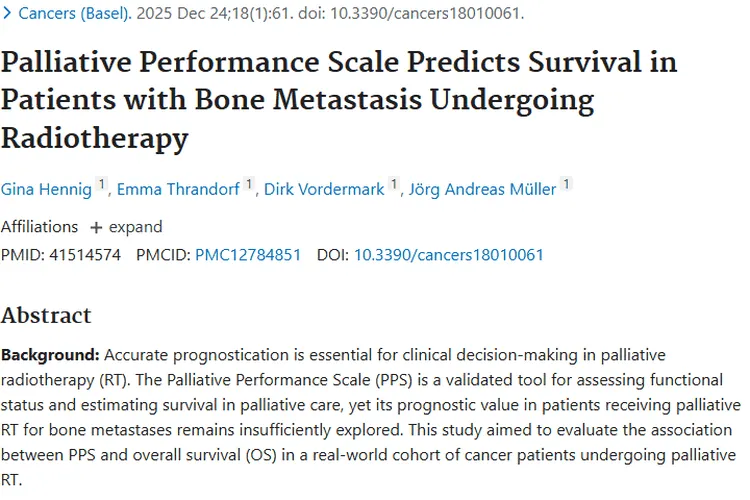The height and width of the screenshot is (500, 750).
Task: Open author Gina Hennig's link
Action: pos(46,189)
